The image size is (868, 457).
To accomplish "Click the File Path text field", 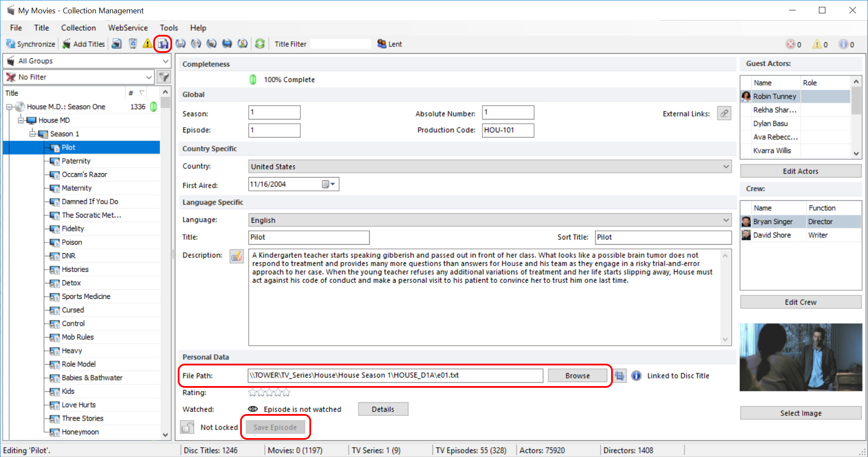I will (395, 375).
